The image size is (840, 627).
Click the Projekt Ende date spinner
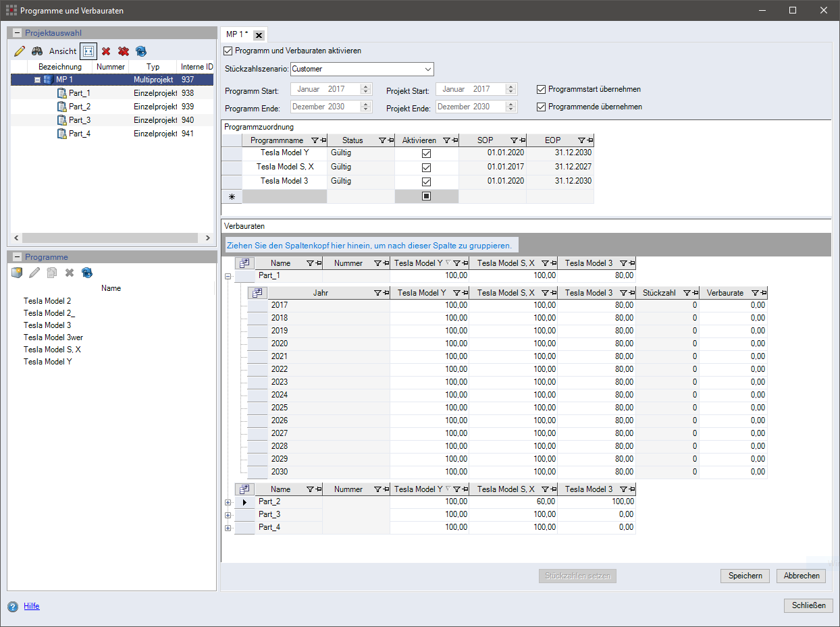[x=511, y=107]
